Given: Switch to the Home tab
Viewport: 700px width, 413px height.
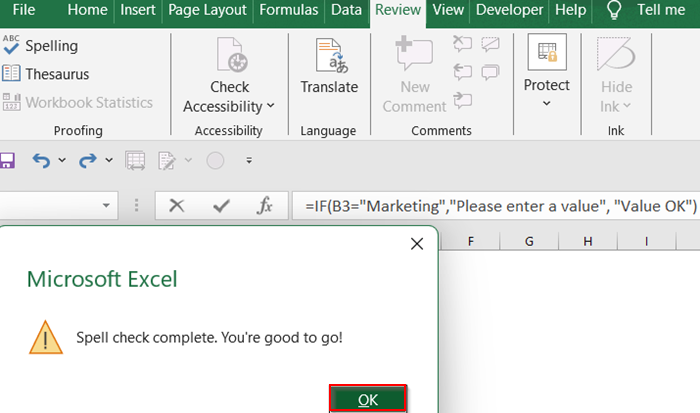Looking at the screenshot, I should (x=87, y=10).
